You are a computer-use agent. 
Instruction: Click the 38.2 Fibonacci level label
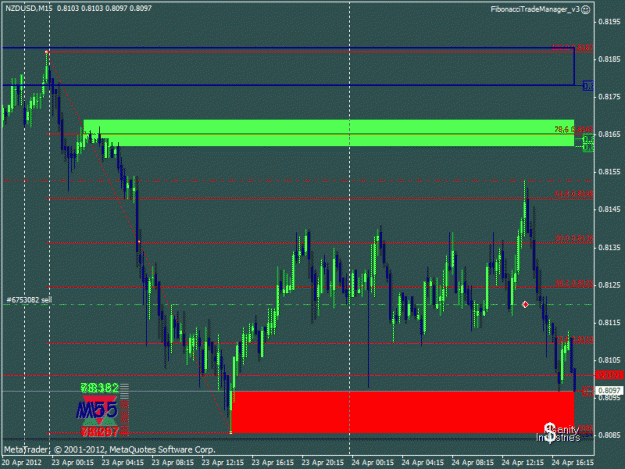click(574, 283)
